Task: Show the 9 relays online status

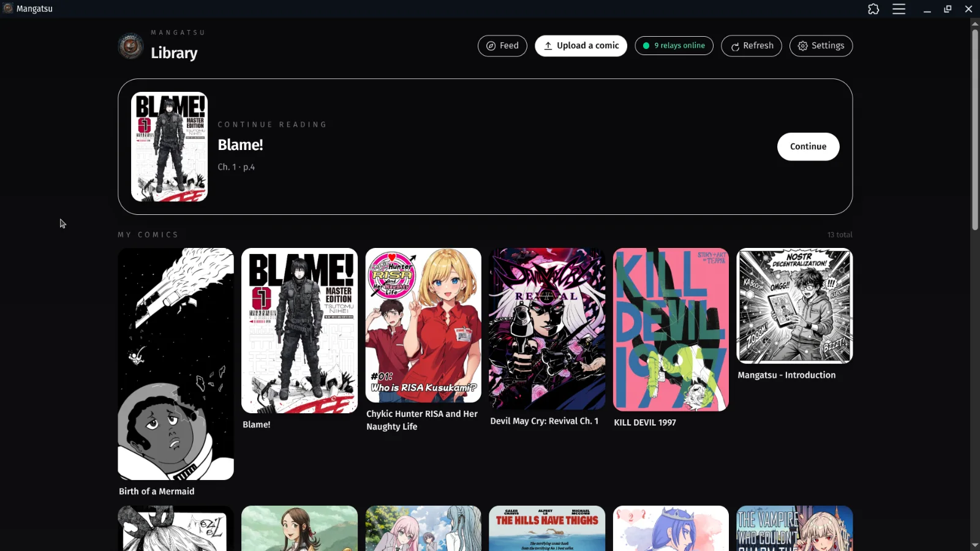Action: pyautogui.click(x=674, y=46)
